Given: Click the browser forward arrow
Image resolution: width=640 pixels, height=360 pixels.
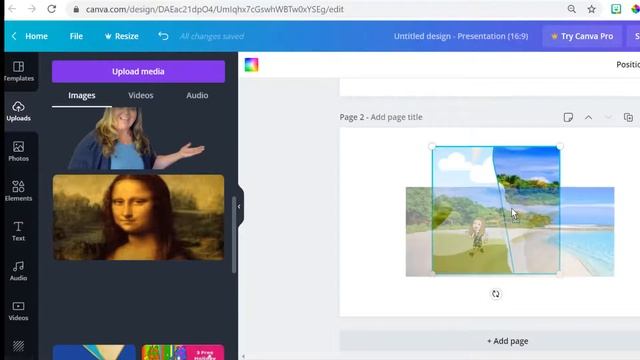Looking at the screenshot, I should pos(32,9).
